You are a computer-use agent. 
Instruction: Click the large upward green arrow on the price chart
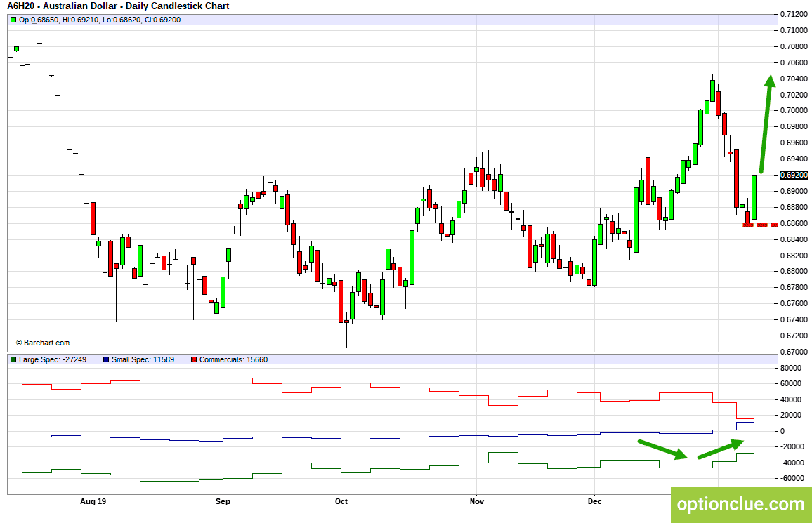(x=766, y=124)
